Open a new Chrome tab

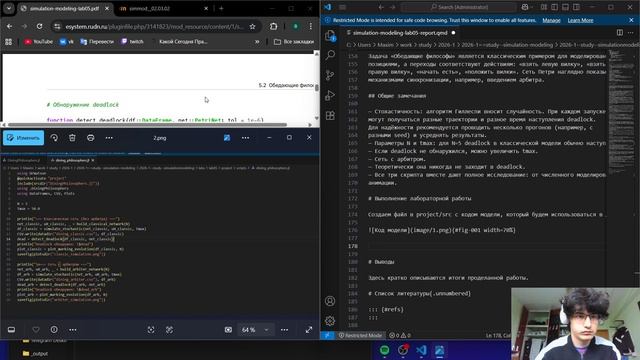pyautogui.click(x=221, y=8)
